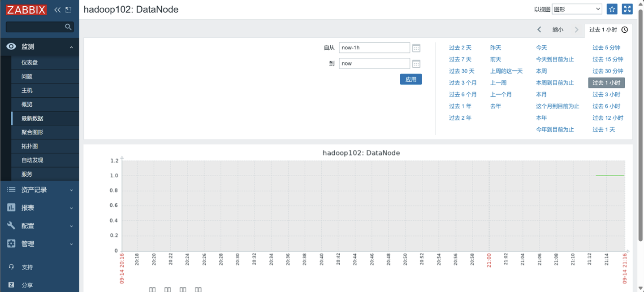Select 过去 15 分钟 time range

(608, 59)
